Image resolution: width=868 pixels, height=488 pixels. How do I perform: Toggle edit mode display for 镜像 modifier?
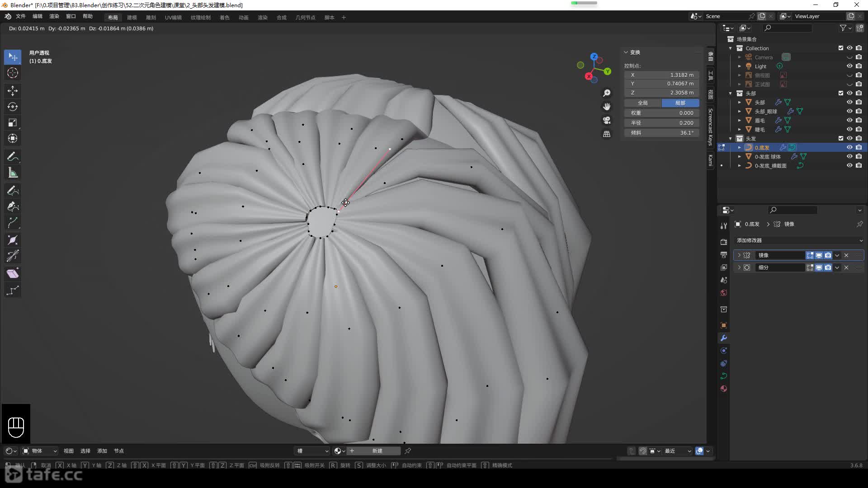(810, 255)
